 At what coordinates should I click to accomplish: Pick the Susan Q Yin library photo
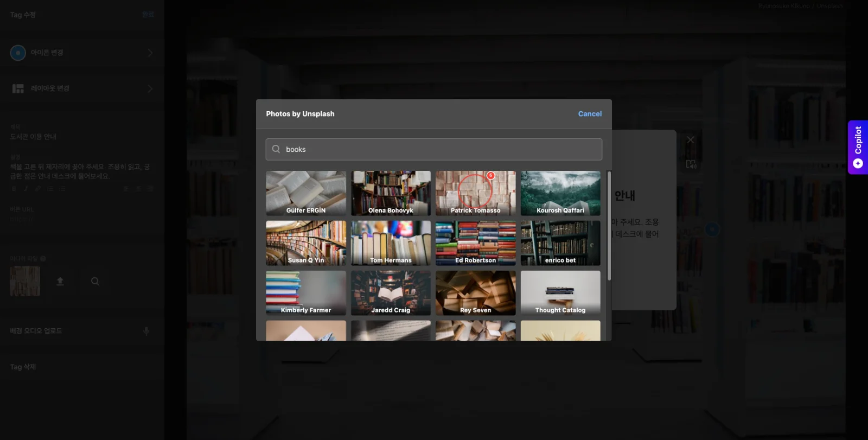306,243
